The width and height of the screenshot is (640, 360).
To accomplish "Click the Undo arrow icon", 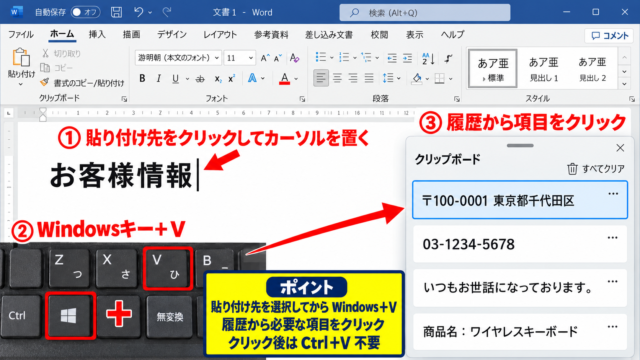I will pyautogui.click(x=139, y=12).
